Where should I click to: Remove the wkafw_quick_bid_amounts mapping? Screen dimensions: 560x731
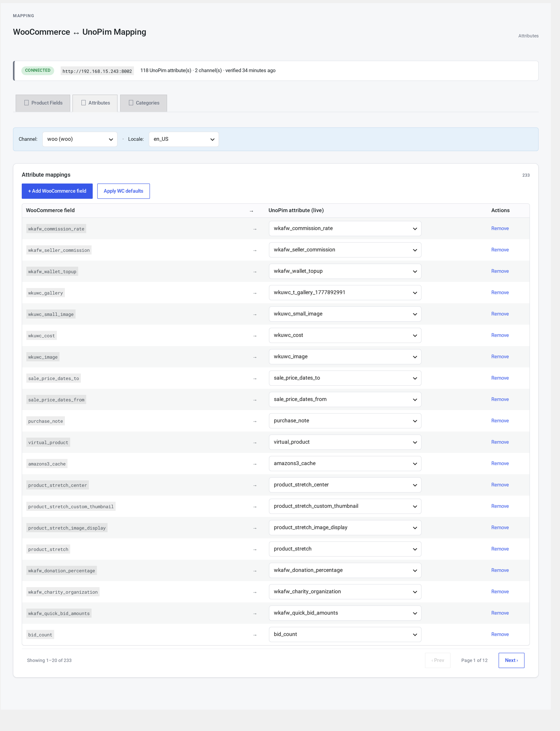500,613
